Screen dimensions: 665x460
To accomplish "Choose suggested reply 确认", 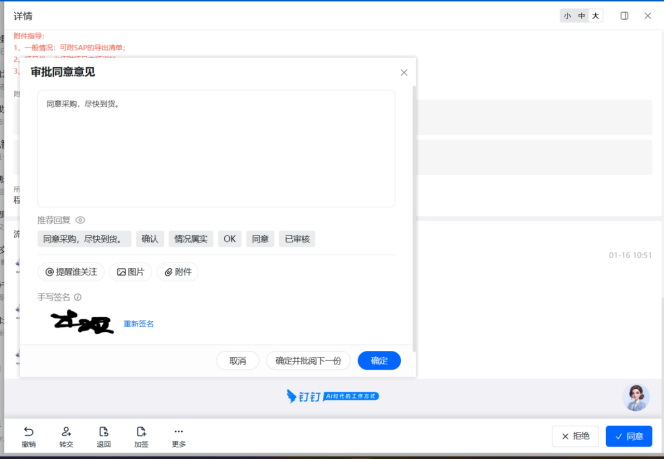I will click(x=150, y=239).
